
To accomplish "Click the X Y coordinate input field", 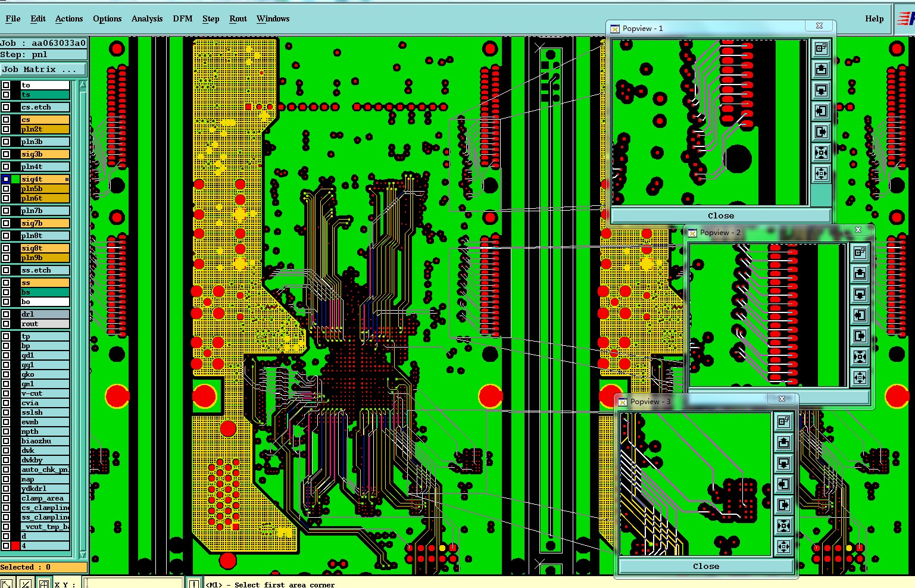I will pyautogui.click(x=133, y=584).
